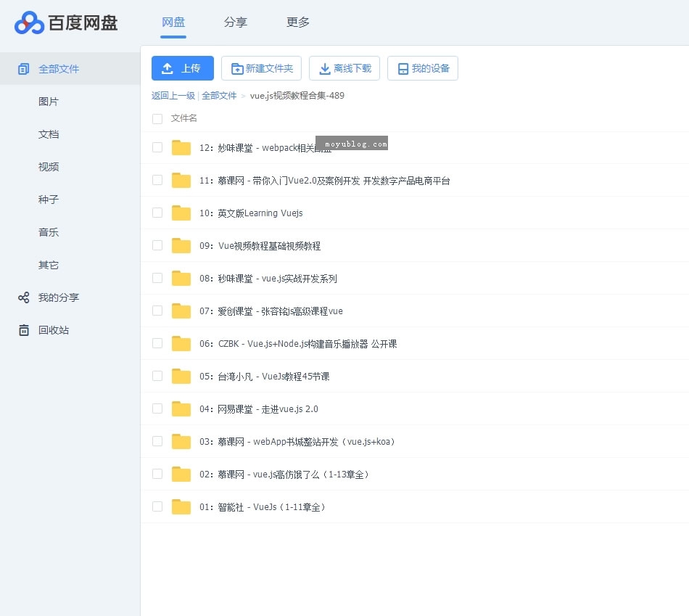Open folder icon for 03: 慕课网 webApp书城
The image size is (689, 616).
181,441
